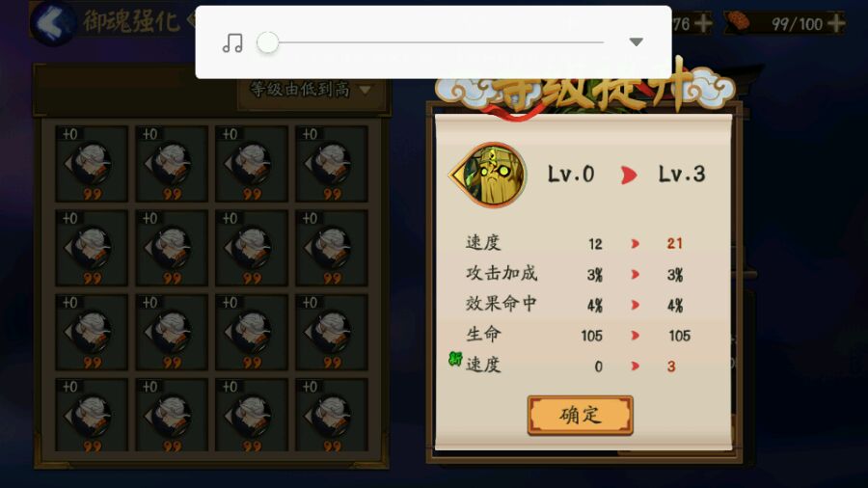Tap the 御魂强化 title label
Screen dimensions: 868x488
coord(131,22)
